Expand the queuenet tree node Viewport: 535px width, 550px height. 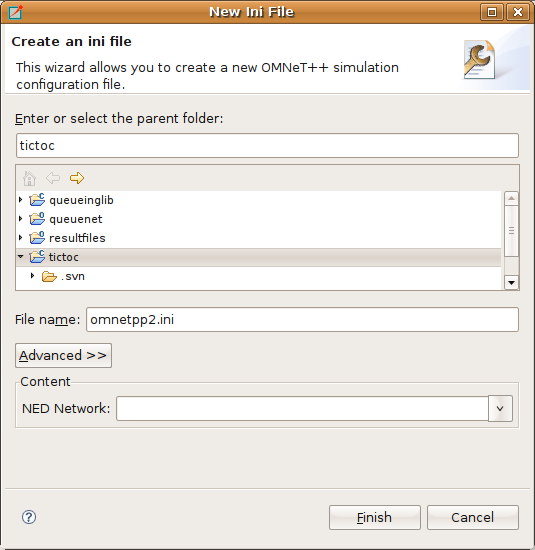20,219
